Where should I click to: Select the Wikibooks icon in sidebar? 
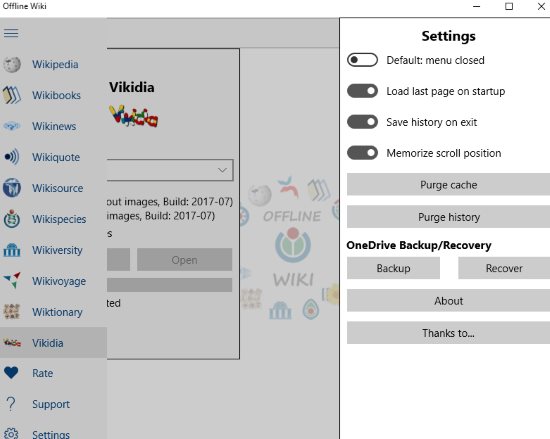coord(12,95)
